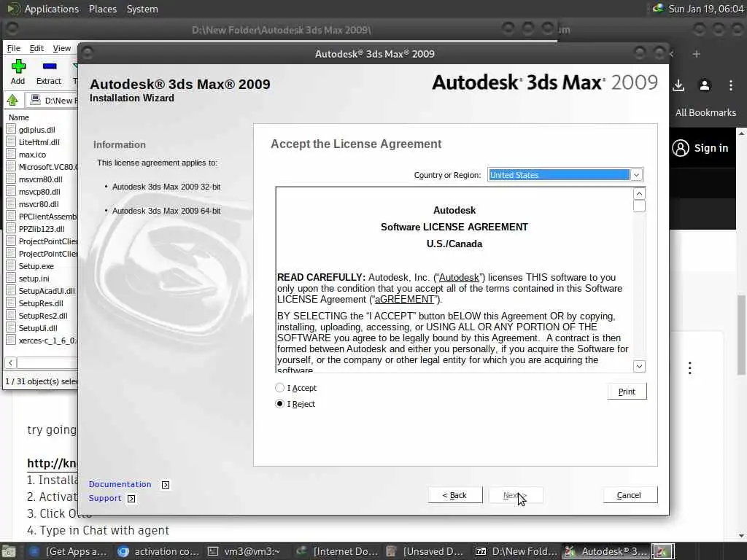This screenshot has width=747, height=560.
Task: Select setup.ini in the file list
Action: [x=34, y=278]
